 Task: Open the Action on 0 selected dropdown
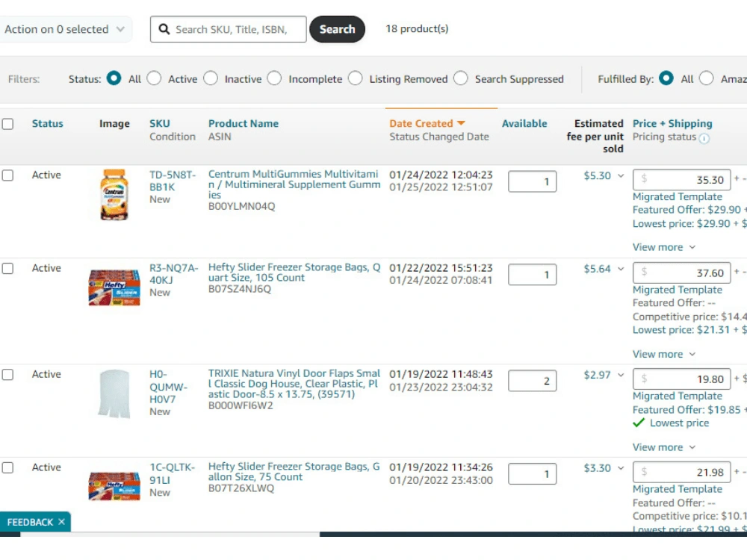coord(65,29)
